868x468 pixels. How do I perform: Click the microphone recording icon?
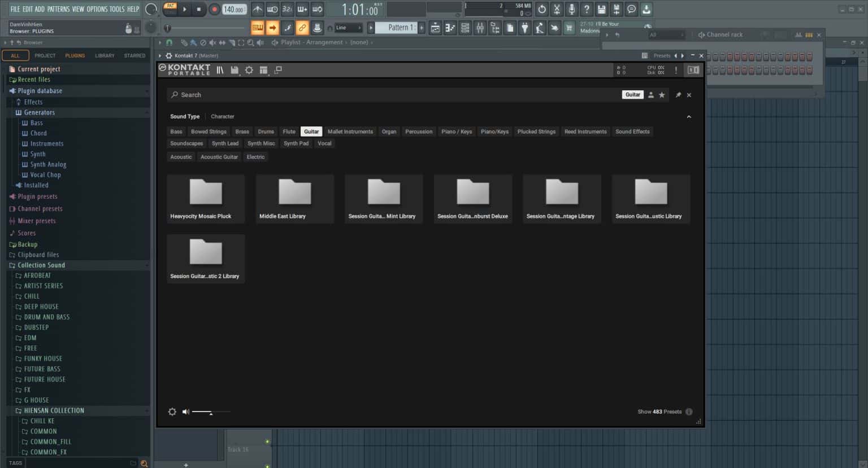point(571,9)
